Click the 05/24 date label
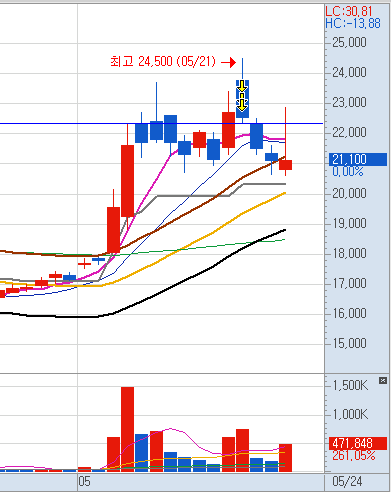 pyautogui.click(x=347, y=482)
